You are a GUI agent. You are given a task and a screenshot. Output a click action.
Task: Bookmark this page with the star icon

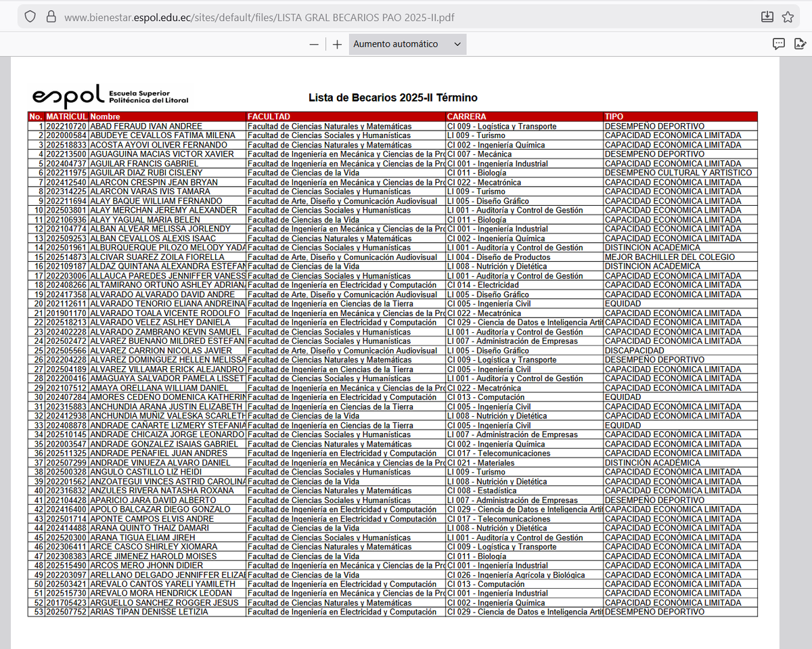(x=788, y=17)
